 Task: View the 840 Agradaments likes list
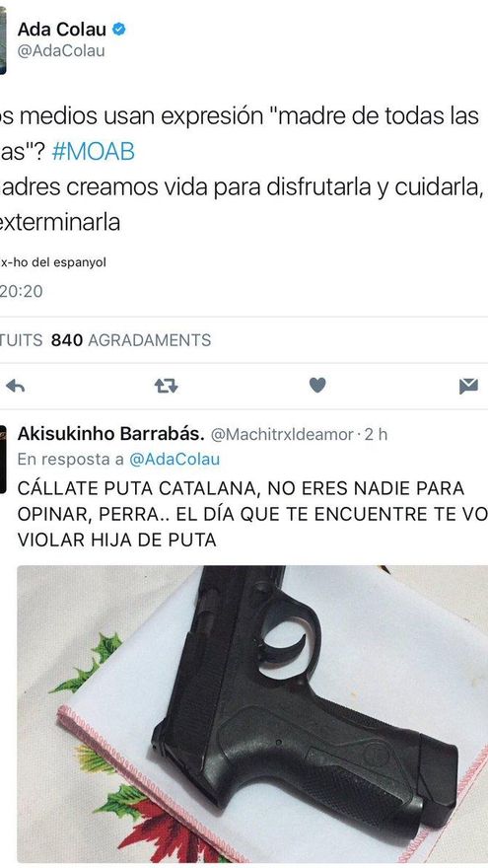coord(131,340)
